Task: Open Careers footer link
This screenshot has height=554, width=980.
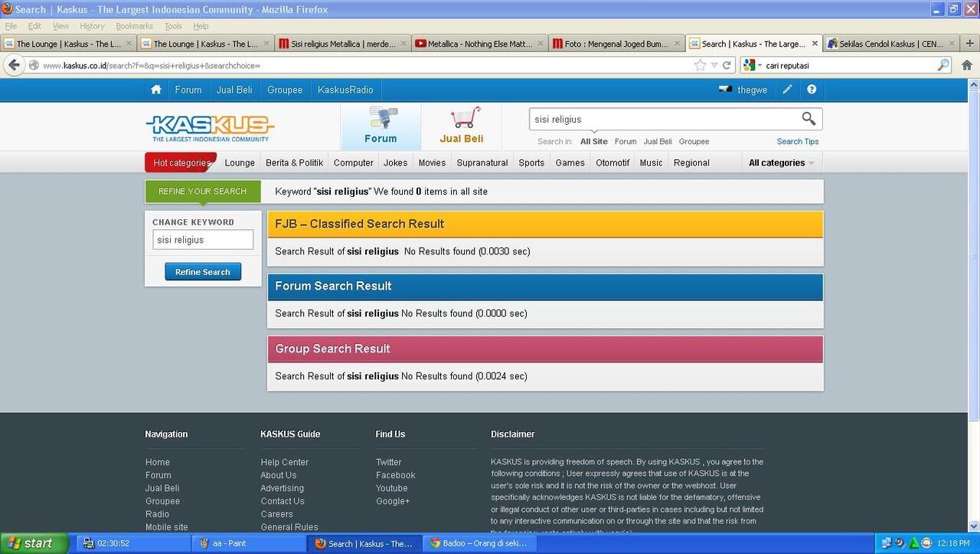Action: point(277,514)
